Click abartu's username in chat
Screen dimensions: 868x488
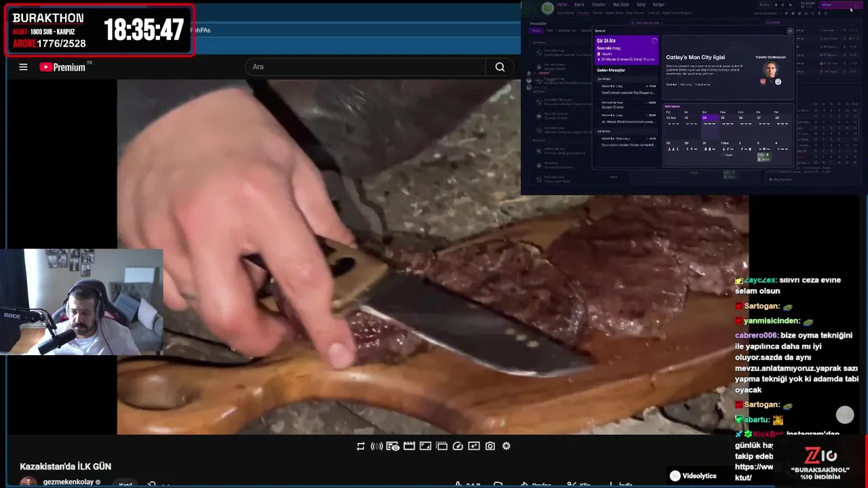(756, 420)
